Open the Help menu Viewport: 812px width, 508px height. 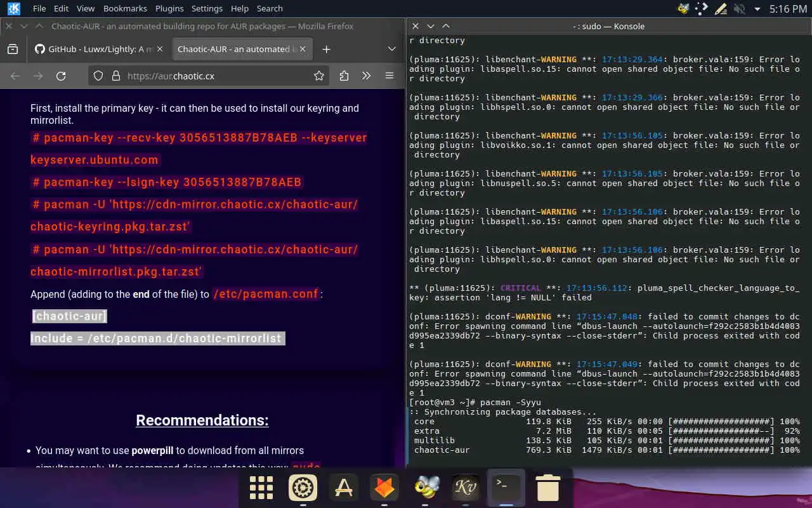tap(240, 8)
